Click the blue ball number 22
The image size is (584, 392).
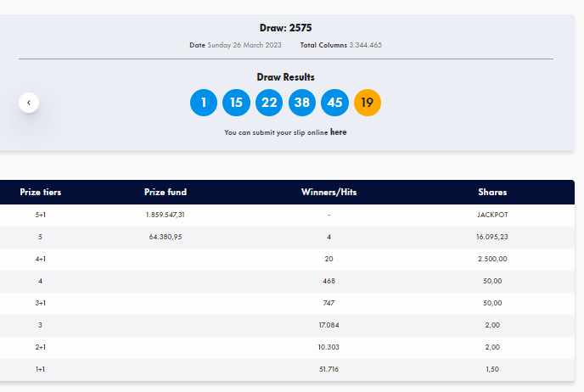(x=269, y=103)
